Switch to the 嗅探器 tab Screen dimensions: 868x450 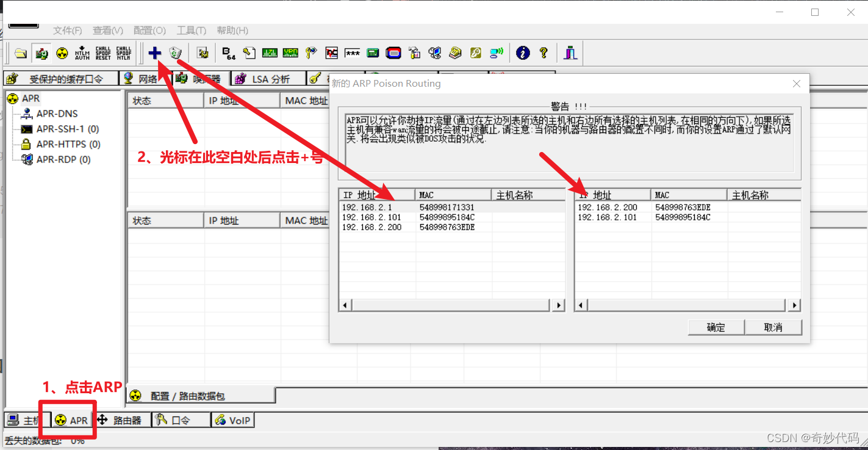pyautogui.click(x=200, y=79)
